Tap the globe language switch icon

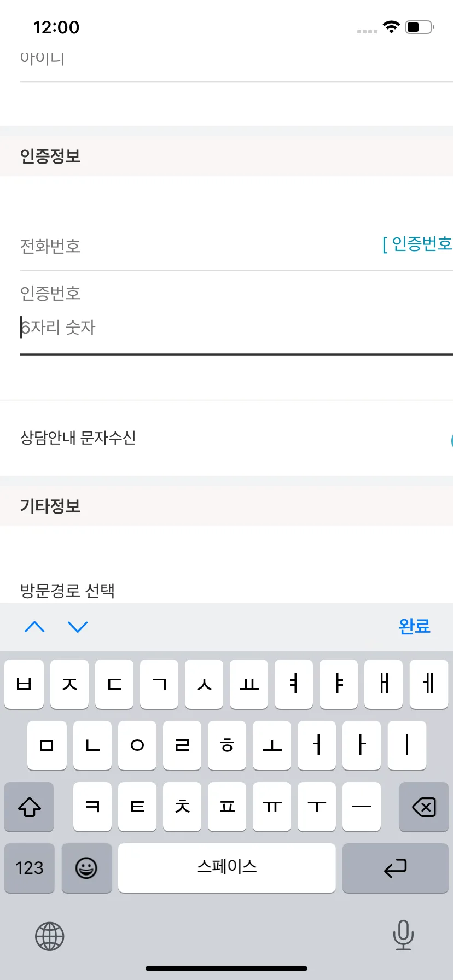[x=50, y=936]
